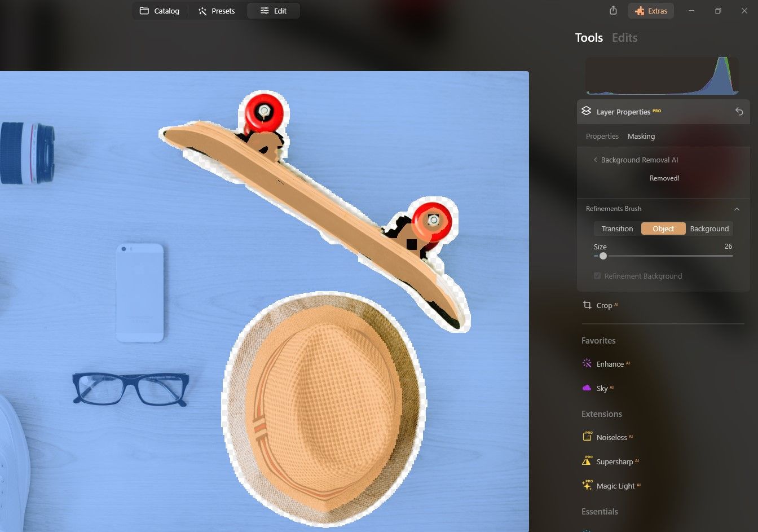The image size is (758, 532).
Task: Click the Enhance AI sparkle icon
Action: pyautogui.click(x=587, y=364)
